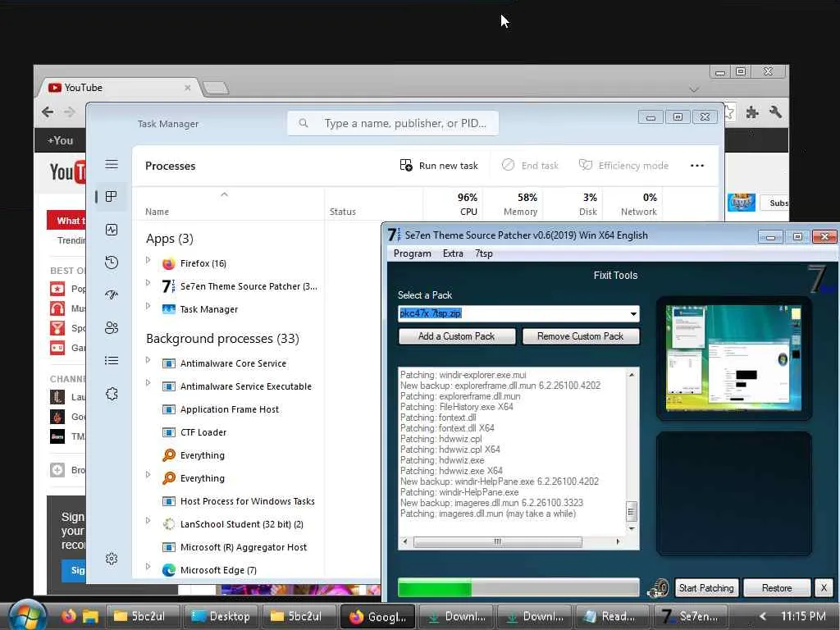Click the log vertical scrollbar thumb
Screen dimensions: 840x630
(631, 511)
